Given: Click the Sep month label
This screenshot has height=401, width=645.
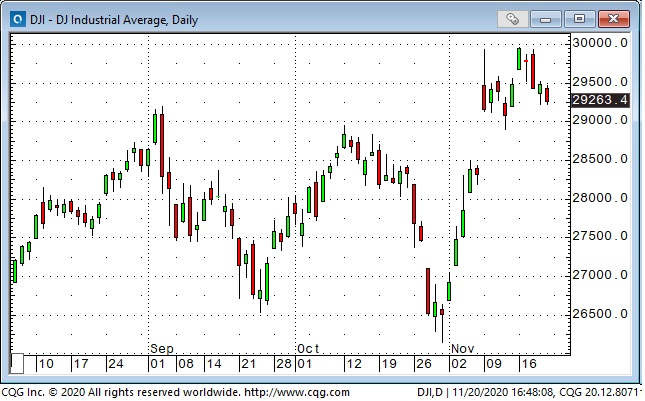Looking at the screenshot, I should 162,349.
